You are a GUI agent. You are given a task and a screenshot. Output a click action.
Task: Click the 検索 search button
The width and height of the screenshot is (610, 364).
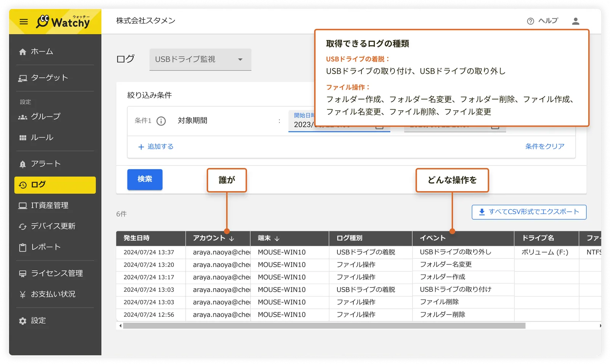[145, 179]
